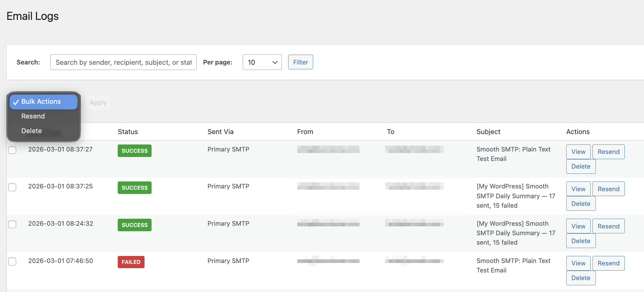Delete the 08:37:27 email log entry

581,166
